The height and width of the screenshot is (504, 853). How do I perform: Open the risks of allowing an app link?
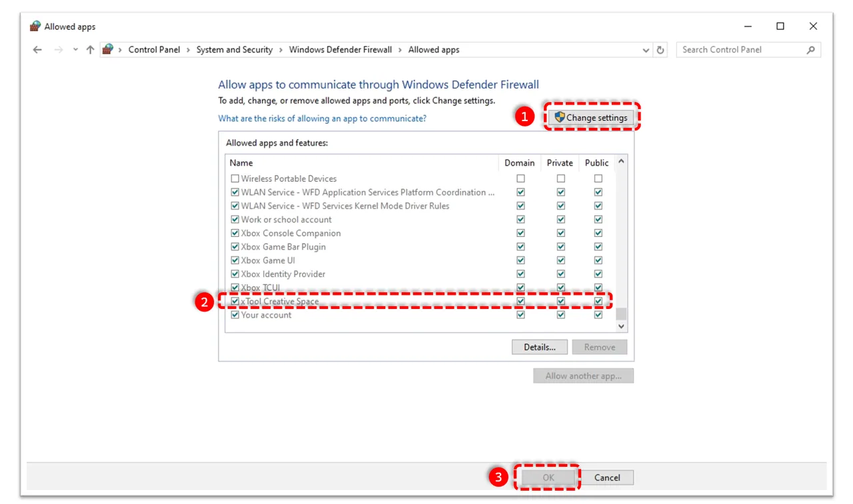click(x=323, y=119)
